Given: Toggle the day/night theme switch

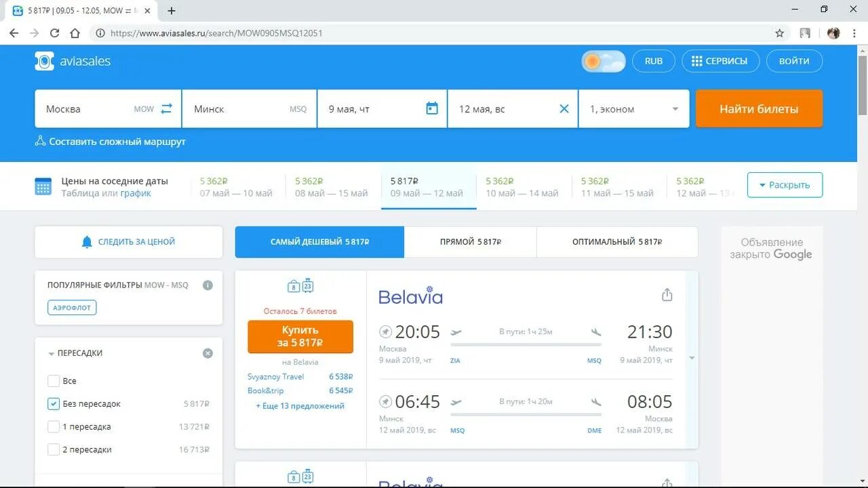Looking at the screenshot, I should click(604, 61).
